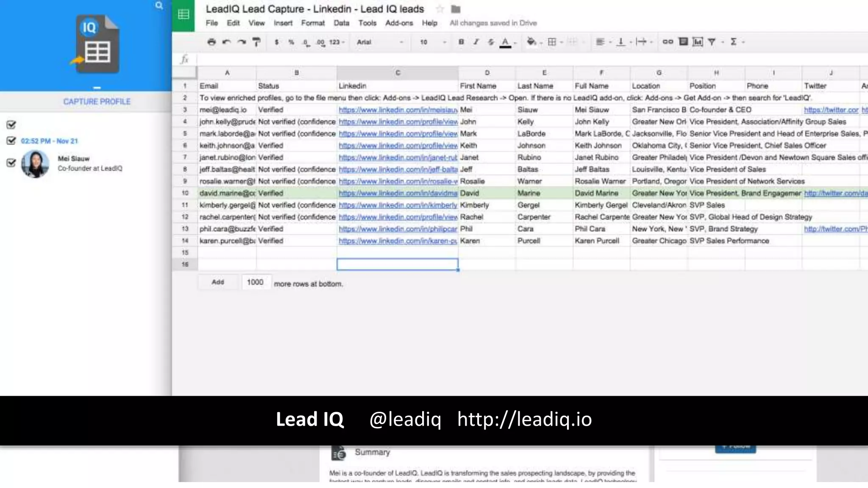This screenshot has height=488, width=868.
Task: Click the insert chart icon
Action: point(698,42)
